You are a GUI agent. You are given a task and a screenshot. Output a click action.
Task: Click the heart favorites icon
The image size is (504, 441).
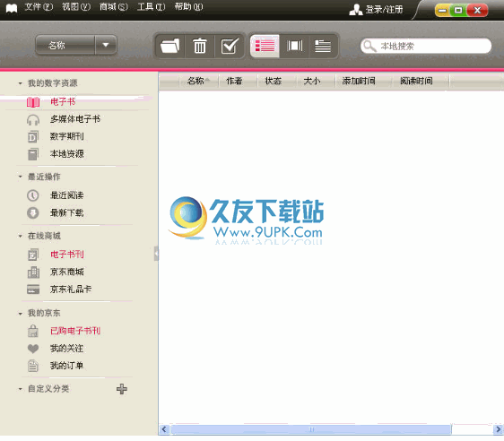point(33,349)
